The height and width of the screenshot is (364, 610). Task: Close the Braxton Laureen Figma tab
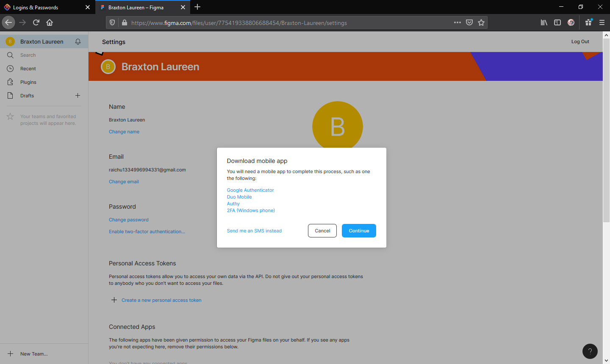[183, 7]
